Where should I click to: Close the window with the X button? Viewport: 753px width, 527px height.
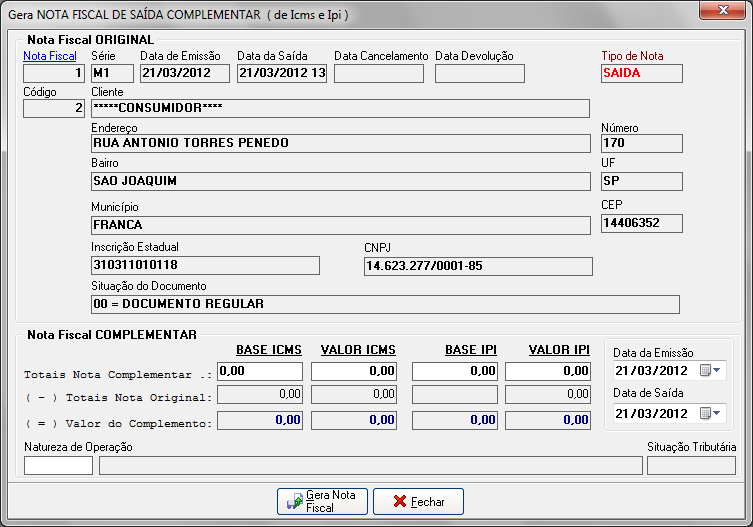tap(722, 10)
